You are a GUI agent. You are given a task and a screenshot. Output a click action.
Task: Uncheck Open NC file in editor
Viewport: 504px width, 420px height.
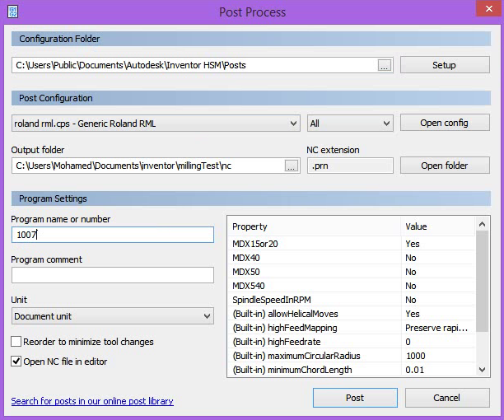pyautogui.click(x=16, y=362)
